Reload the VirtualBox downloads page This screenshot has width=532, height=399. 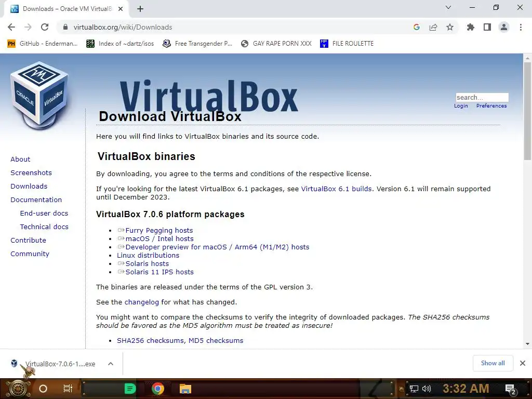click(x=45, y=27)
